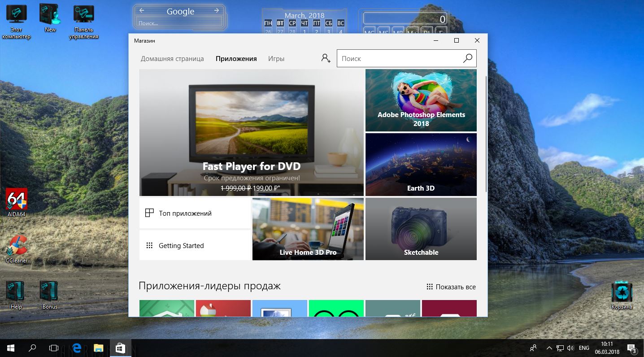Image resolution: width=644 pixels, height=357 pixels.
Task: Launch CCleaner from the desktop
Action: pyautogui.click(x=17, y=249)
